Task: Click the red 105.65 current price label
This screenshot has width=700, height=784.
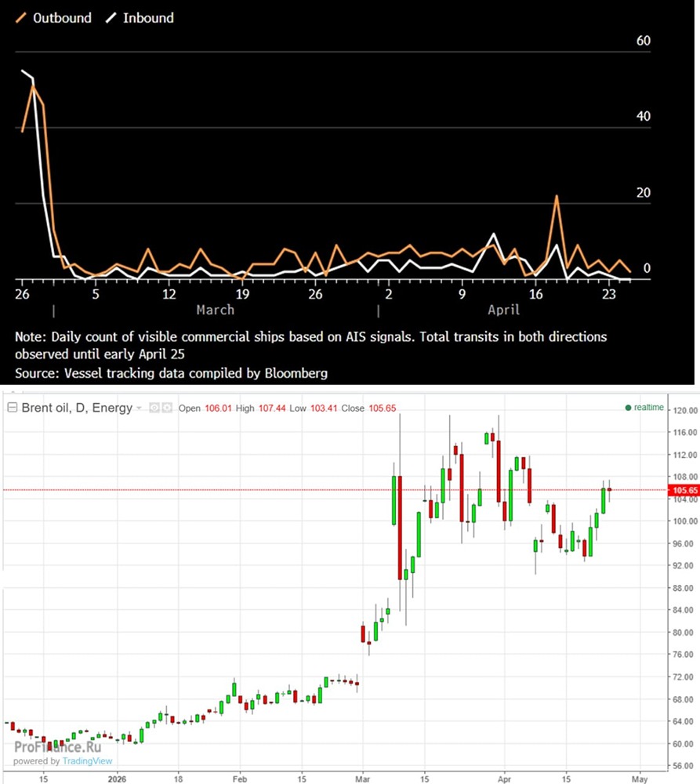Action: [x=684, y=490]
